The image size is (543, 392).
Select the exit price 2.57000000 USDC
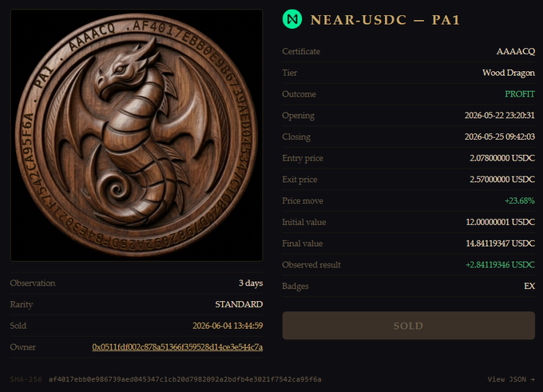tap(502, 180)
